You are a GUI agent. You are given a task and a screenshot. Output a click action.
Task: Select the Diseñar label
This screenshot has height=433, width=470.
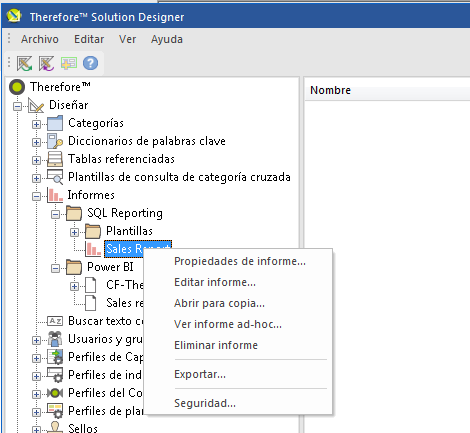69,105
